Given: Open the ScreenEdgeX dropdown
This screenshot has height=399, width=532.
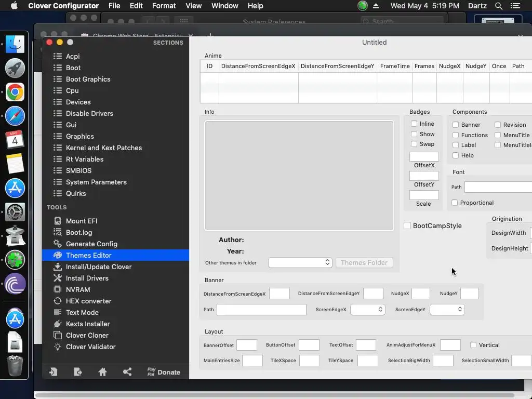Looking at the screenshot, I should [367, 310].
